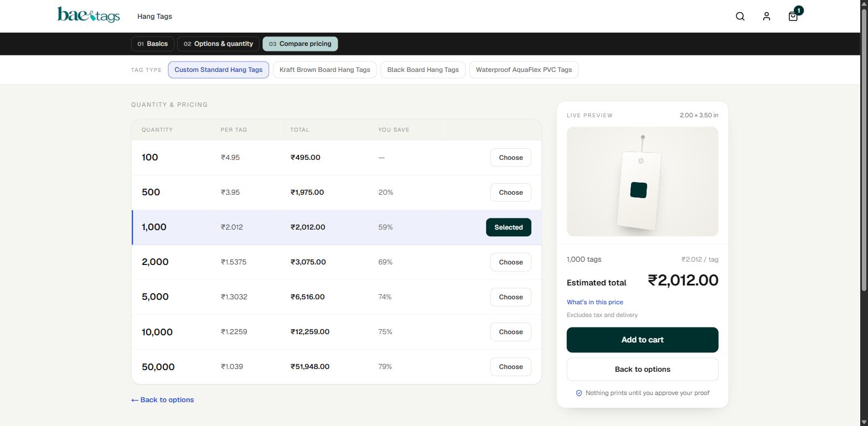Click the 79% savings value

(x=385, y=367)
